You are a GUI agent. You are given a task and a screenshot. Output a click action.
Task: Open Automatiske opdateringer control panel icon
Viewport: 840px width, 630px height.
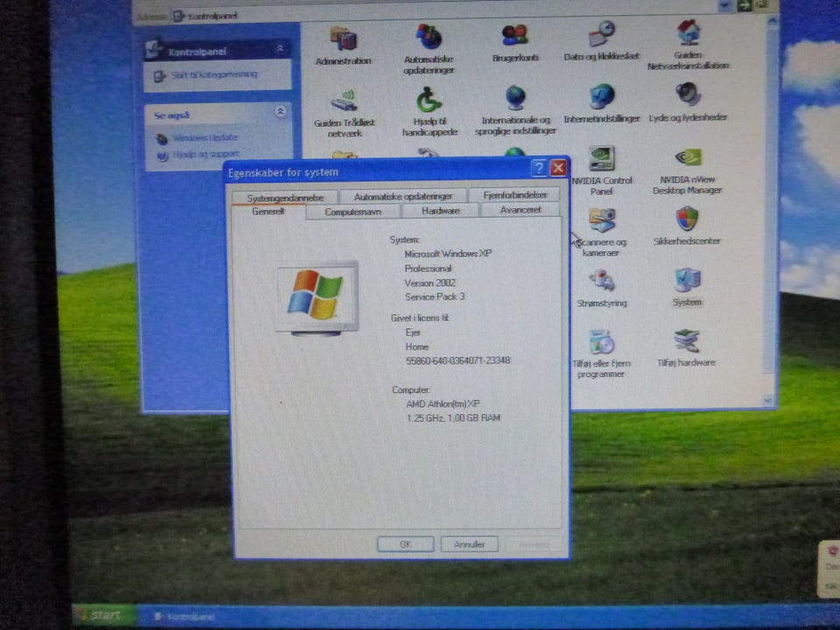429,48
